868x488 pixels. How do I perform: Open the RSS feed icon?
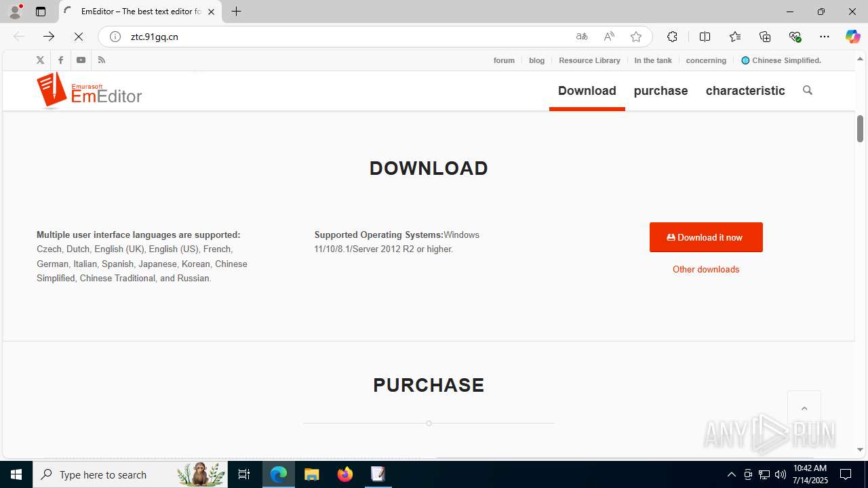pos(101,60)
